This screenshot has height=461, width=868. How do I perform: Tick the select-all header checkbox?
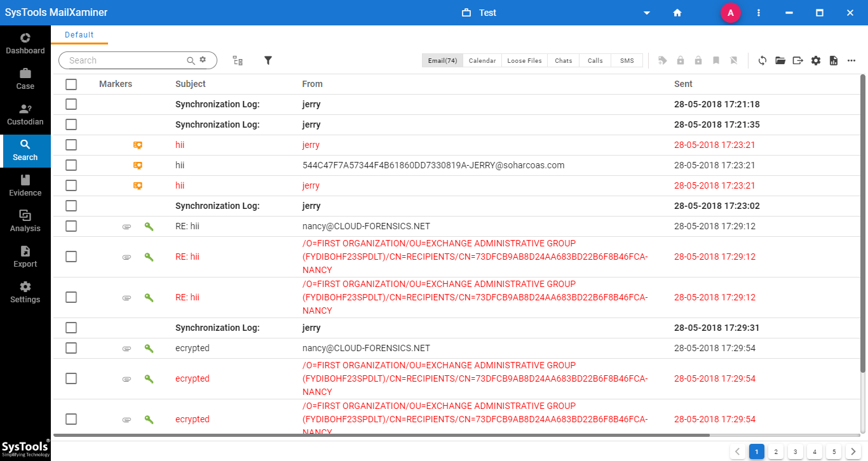tap(71, 84)
